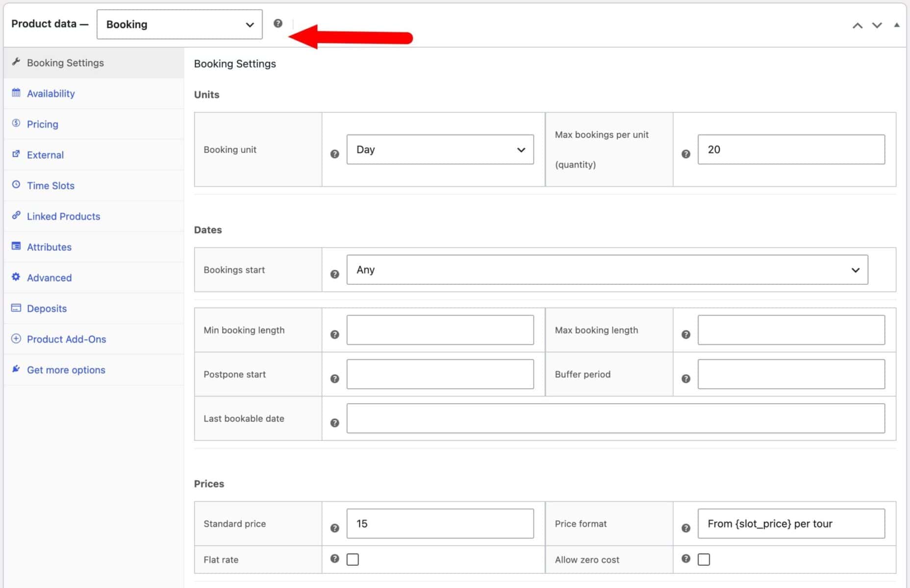Viewport: 910px width, 588px height.
Task: Show help for Bookings start
Action: pyautogui.click(x=335, y=274)
